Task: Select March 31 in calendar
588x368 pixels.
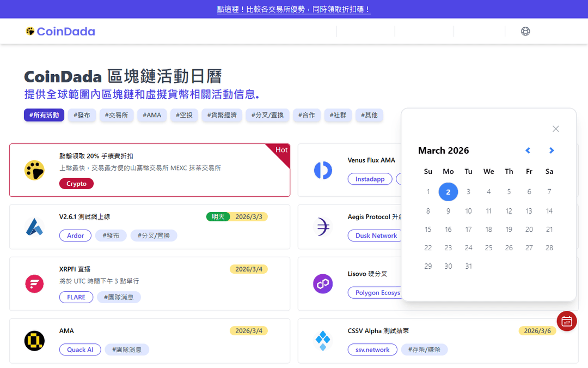Action: (x=468, y=266)
